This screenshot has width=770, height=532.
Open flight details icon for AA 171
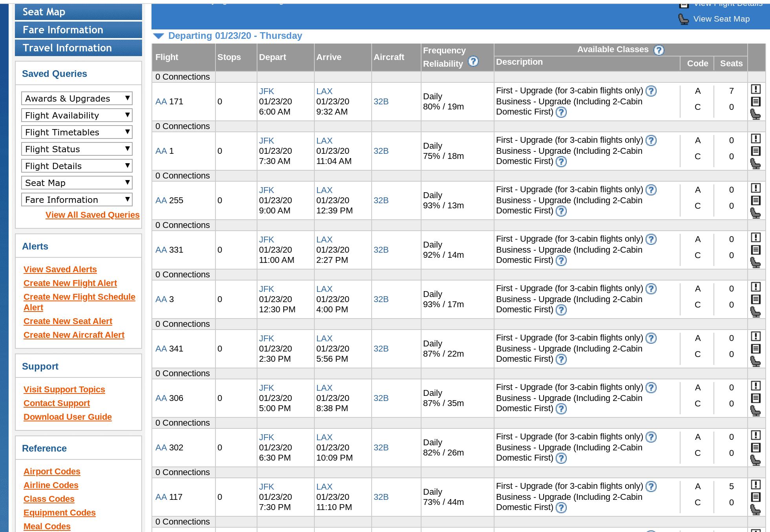point(755,102)
